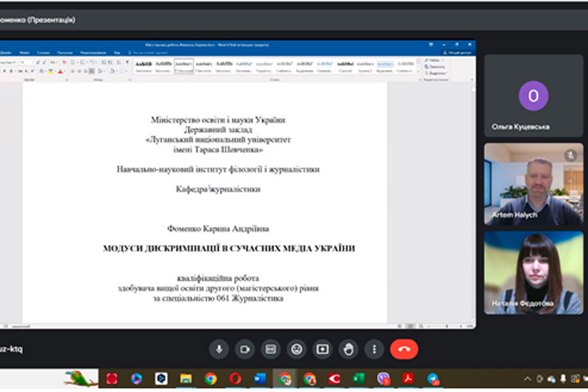The height and width of the screenshot is (392, 588).
Task: Open Выделить dropdown in Word
Action: [x=435, y=73]
